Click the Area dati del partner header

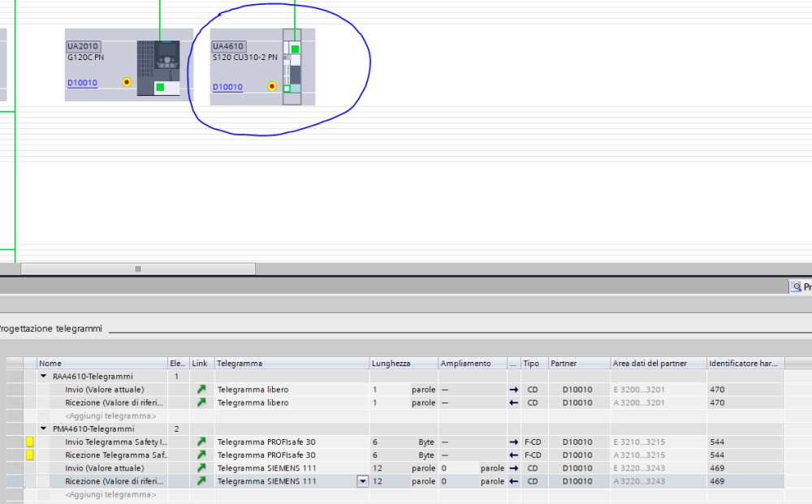[659, 364]
